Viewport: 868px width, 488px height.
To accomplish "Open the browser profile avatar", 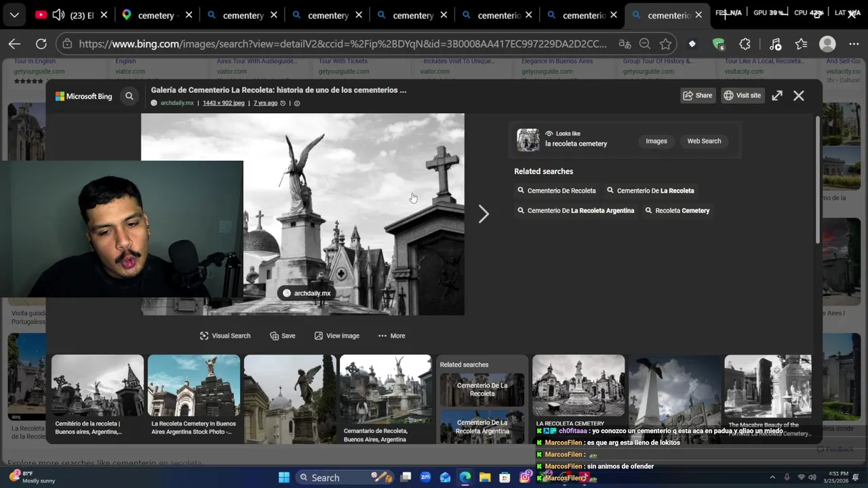I will coord(827,44).
